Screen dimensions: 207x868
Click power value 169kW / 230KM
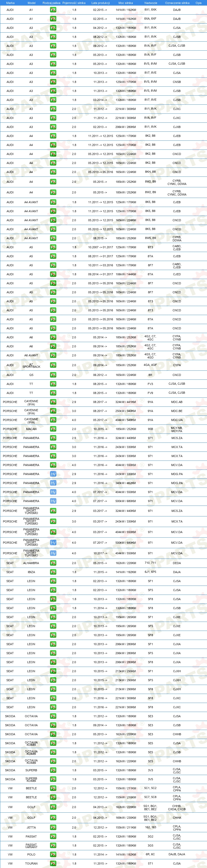(126, 818)
